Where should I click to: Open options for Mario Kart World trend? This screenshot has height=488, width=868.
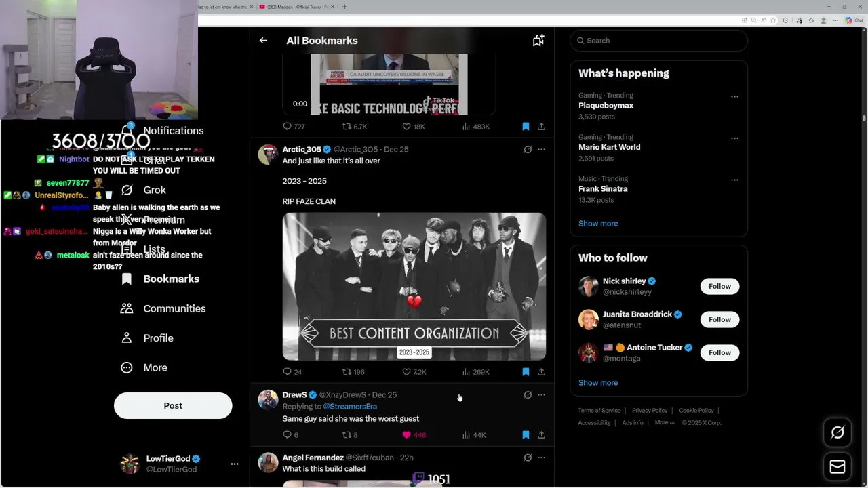click(734, 138)
